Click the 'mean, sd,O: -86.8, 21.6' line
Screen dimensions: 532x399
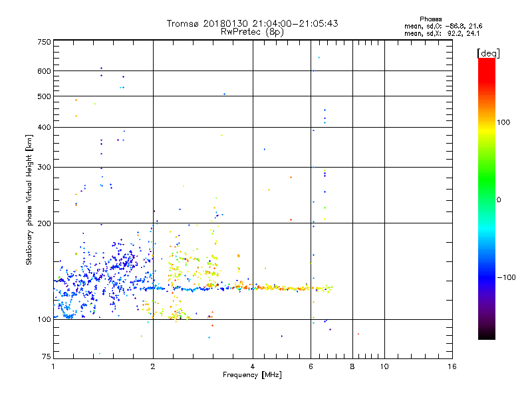pos(443,26)
